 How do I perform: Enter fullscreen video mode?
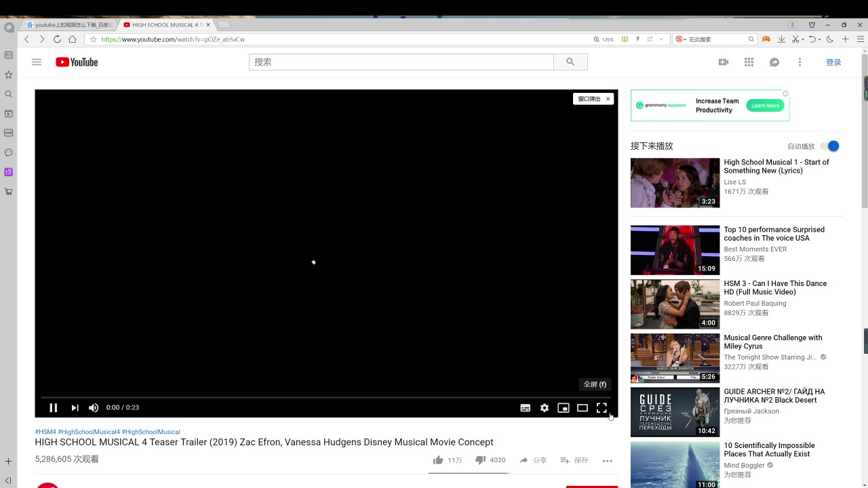(601, 407)
